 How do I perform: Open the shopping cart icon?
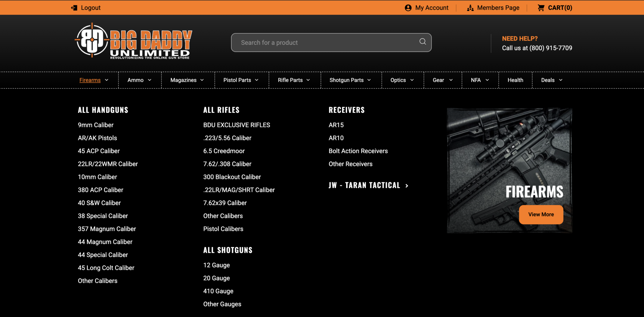point(541,8)
